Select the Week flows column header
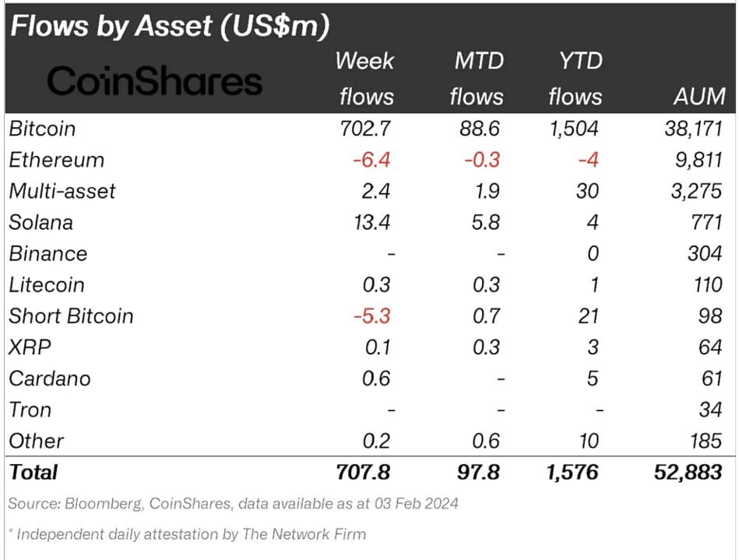The width and height of the screenshot is (739, 560). click(x=365, y=79)
